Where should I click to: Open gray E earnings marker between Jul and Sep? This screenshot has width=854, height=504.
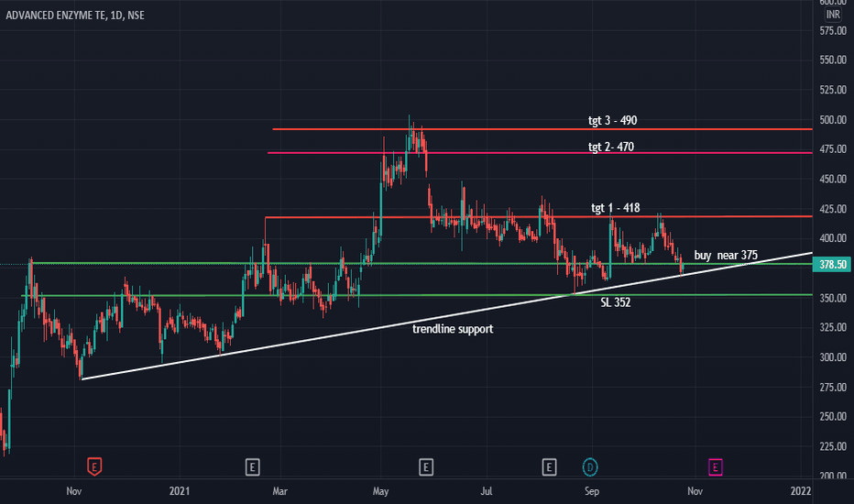pos(549,467)
